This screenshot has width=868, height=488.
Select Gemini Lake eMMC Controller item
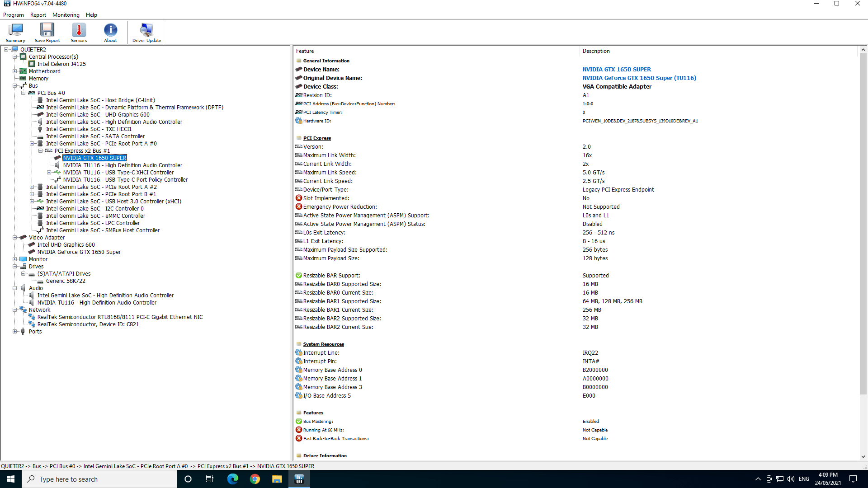click(x=95, y=216)
